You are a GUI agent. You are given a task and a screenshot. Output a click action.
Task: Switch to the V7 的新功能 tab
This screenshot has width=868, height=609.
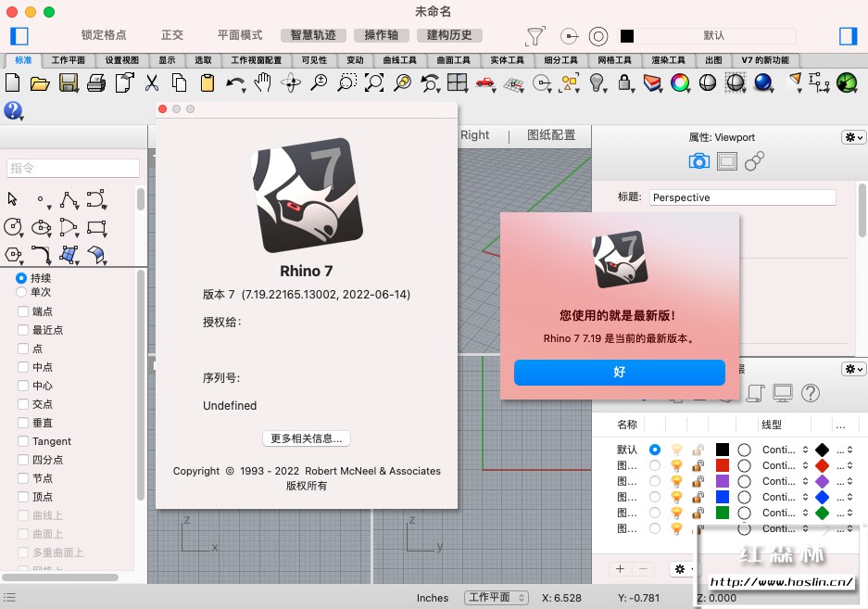[x=765, y=60]
